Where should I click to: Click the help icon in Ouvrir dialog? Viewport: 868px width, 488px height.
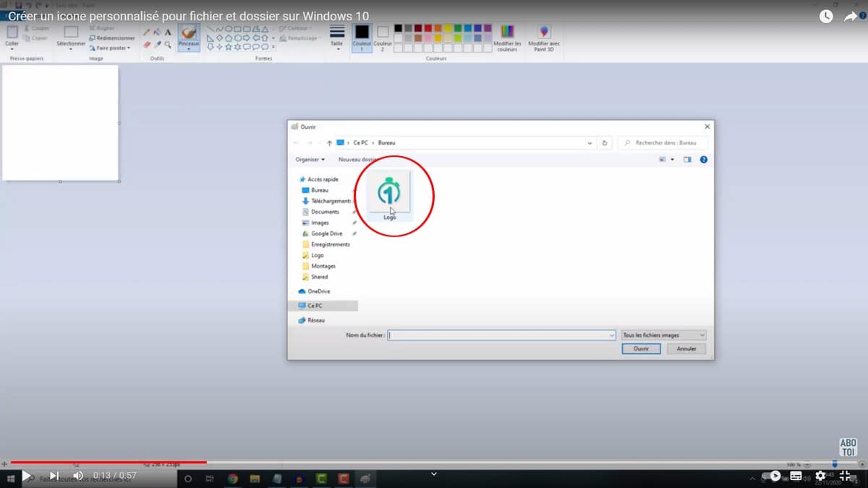(x=703, y=159)
